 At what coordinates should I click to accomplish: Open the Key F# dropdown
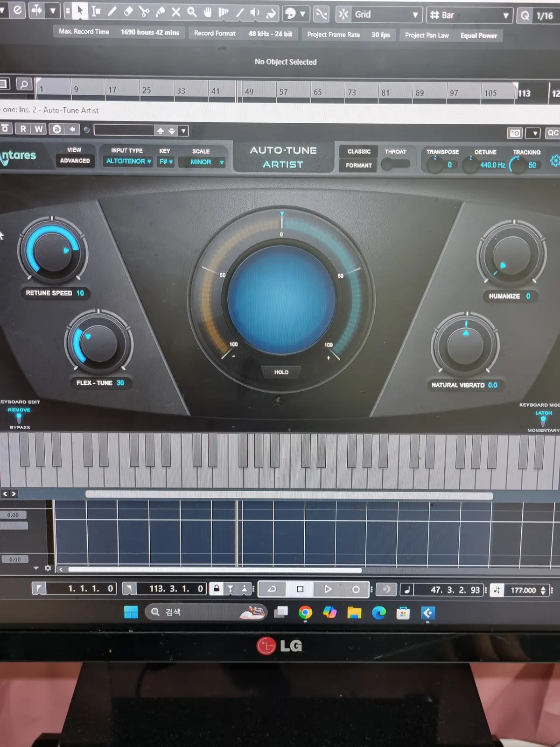[x=166, y=162]
